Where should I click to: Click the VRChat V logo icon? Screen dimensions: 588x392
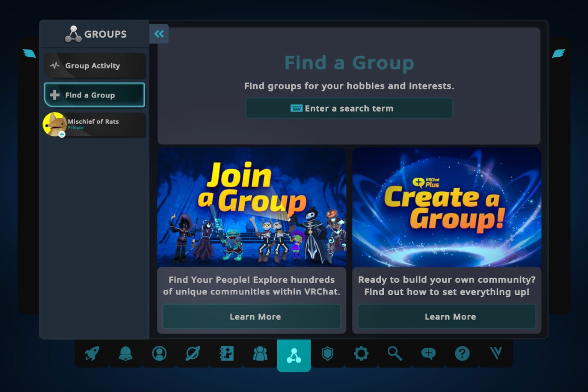496,353
